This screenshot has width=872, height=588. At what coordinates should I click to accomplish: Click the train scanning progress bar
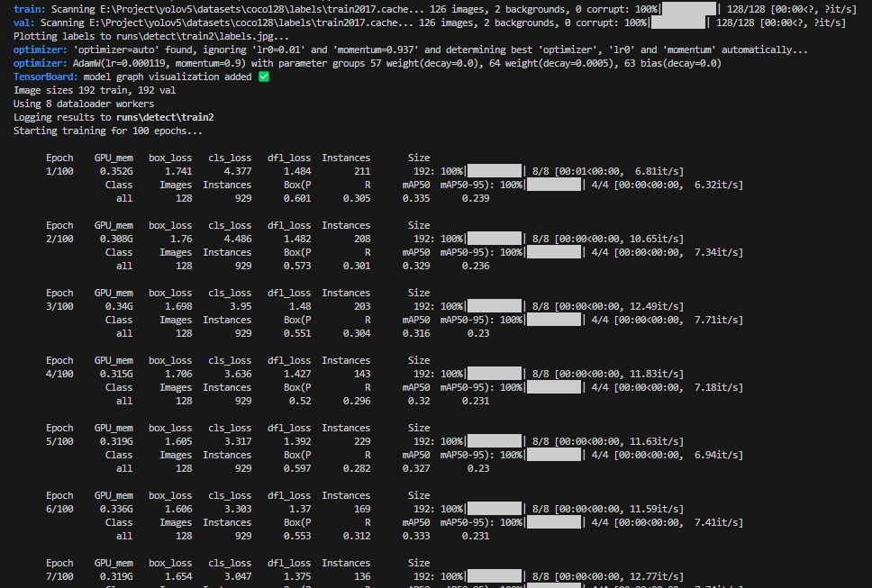pyautogui.click(x=688, y=9)
